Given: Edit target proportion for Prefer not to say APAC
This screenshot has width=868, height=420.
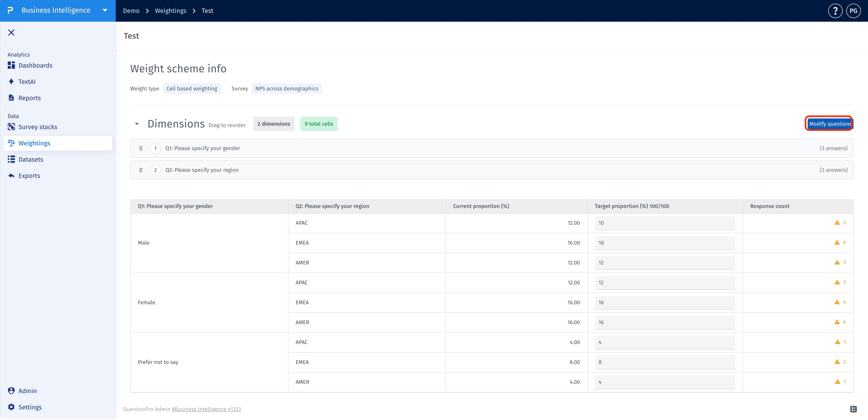Looking at the screenshot, I should [665, 342].
